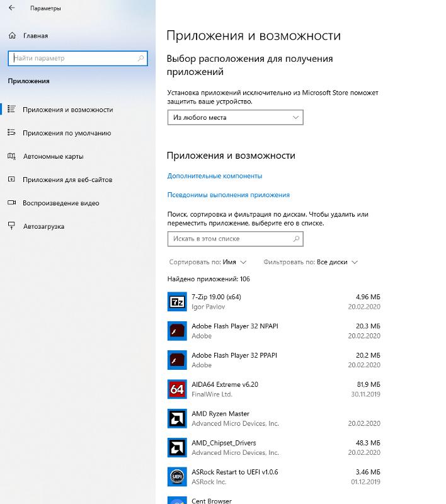
Task: Open Сортировать по: Имя sort dropdown
Action: [208, 262]
